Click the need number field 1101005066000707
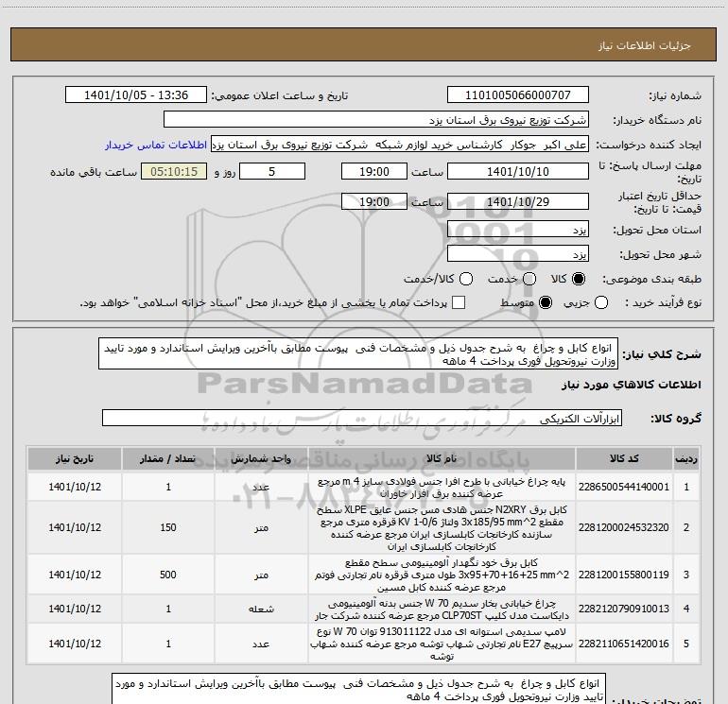The height and width of the screenshot is (704, 728). (x=518, y=95)
